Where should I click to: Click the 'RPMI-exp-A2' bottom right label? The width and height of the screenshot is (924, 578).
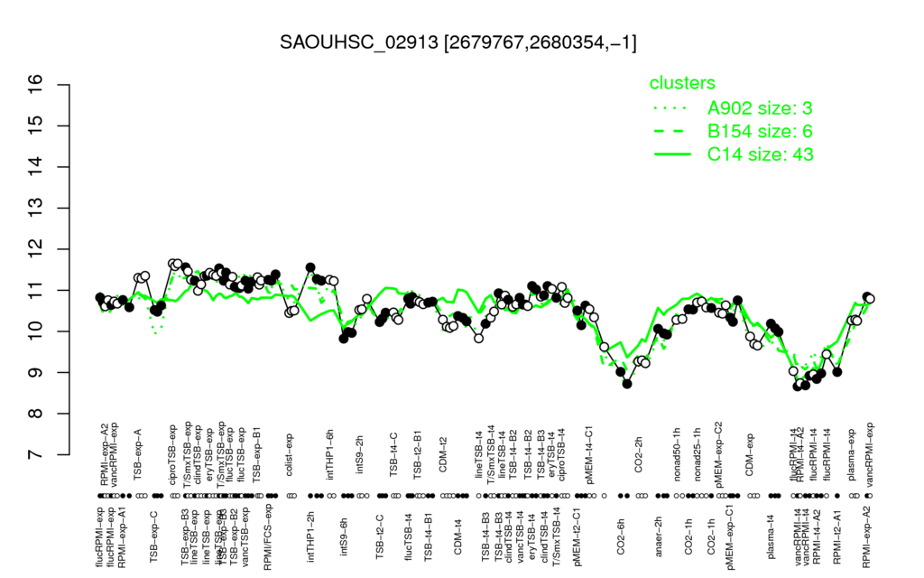point(866,536)
